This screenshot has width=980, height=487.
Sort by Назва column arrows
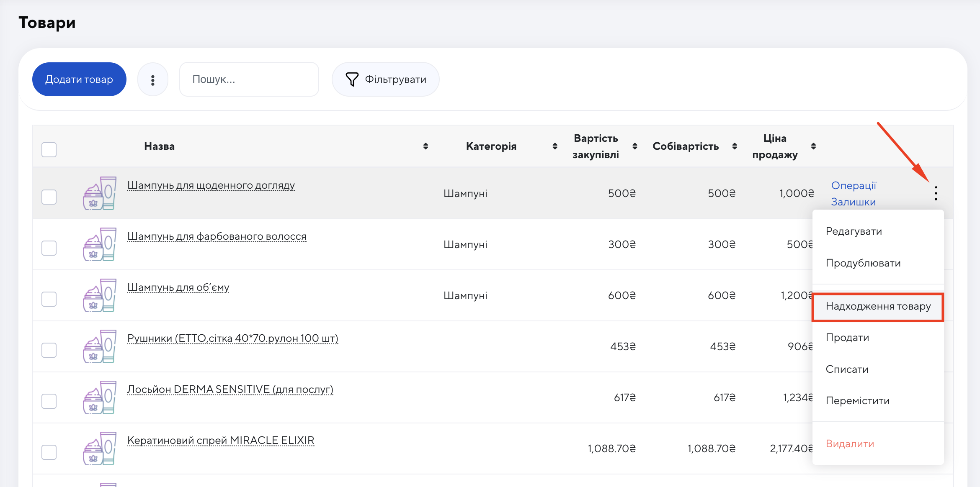tap(426, 146)
